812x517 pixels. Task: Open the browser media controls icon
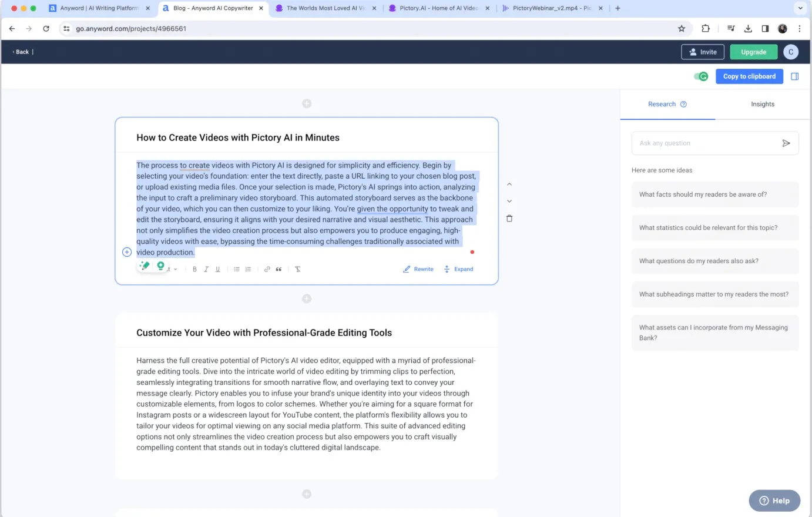pos(731,28)
